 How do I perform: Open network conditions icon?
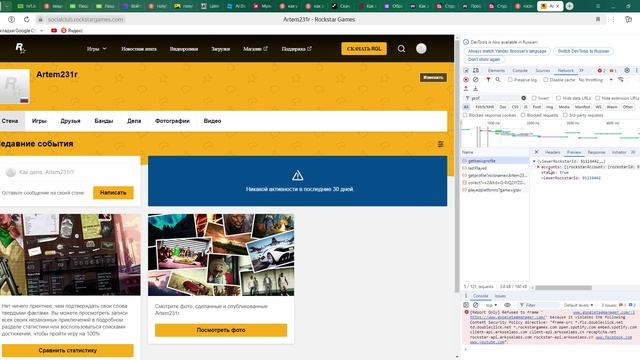pos(621,80)
